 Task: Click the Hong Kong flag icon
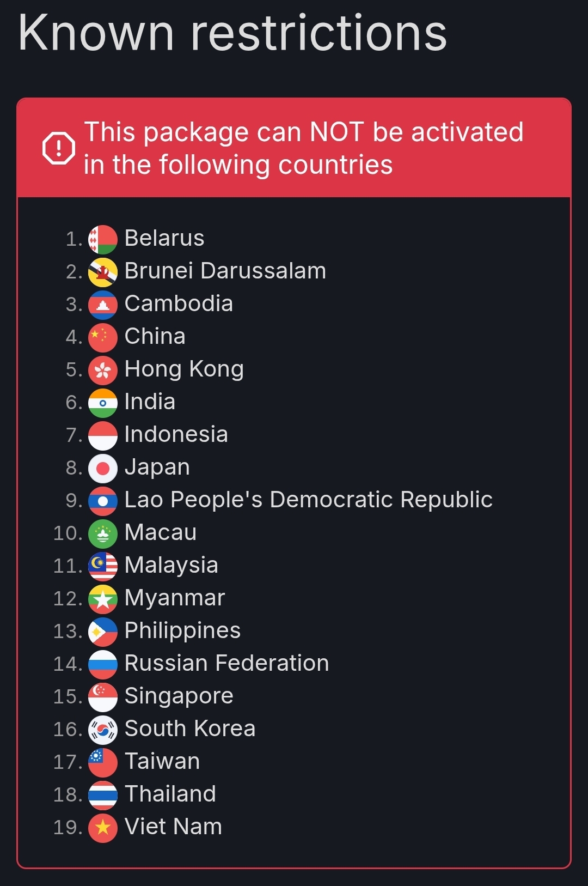click(102, 371)
